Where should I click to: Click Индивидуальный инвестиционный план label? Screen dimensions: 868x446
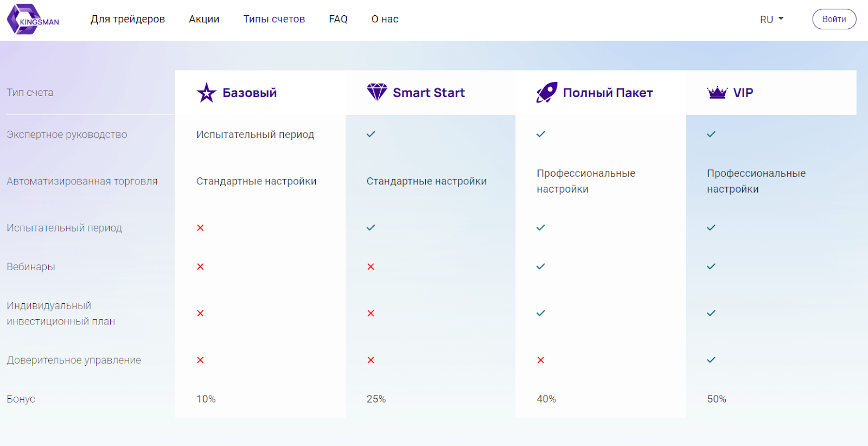coord(61,314)
